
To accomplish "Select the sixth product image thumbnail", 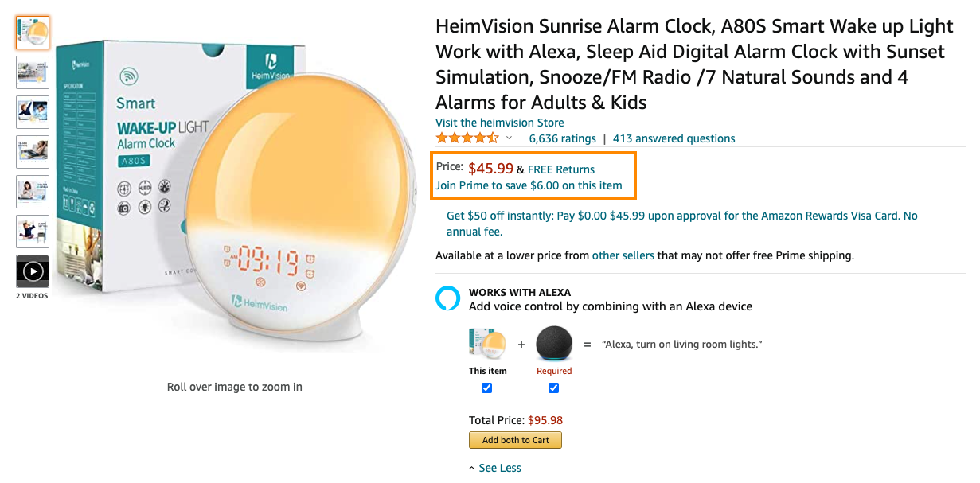I will pyautogui.click(x=33, y=232).
